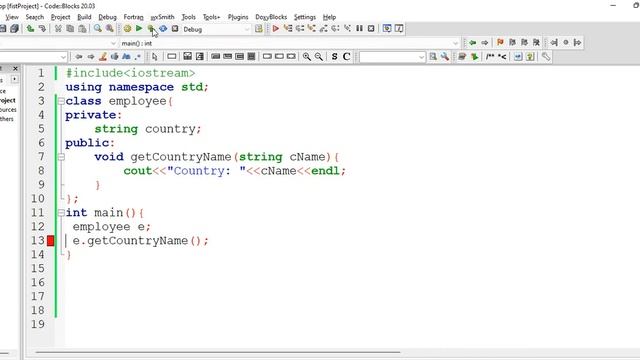Click '#include<iostream>' on line 1
Viewport: 640px width, 360px height.
tap(131, 73)
